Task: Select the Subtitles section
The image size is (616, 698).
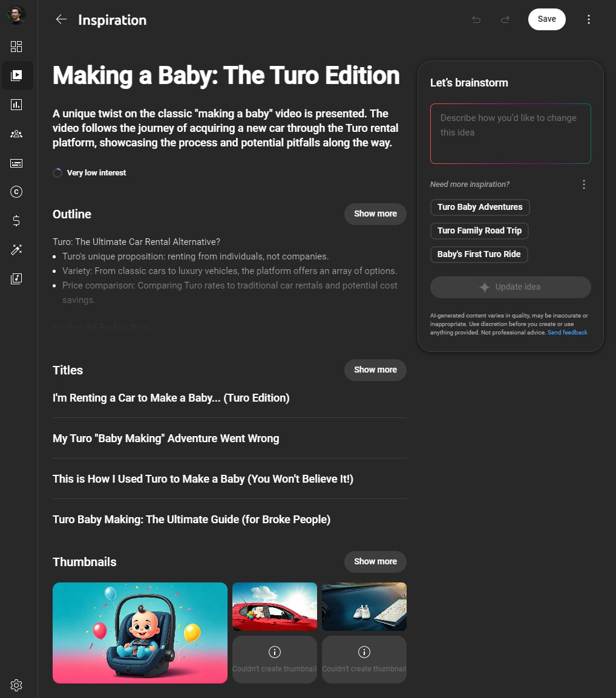Action: click(x=16, y=163)
